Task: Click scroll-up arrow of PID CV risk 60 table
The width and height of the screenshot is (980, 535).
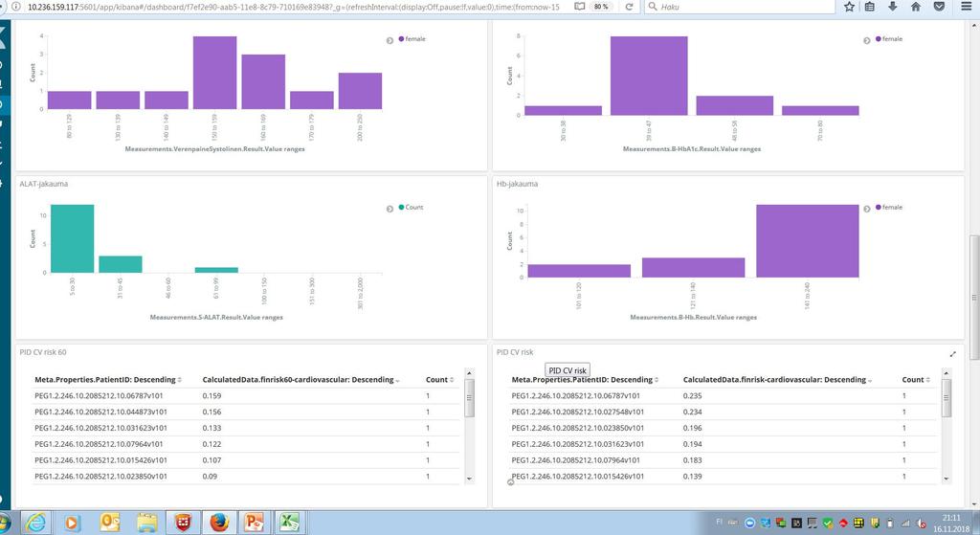Action: pos(469,373)
